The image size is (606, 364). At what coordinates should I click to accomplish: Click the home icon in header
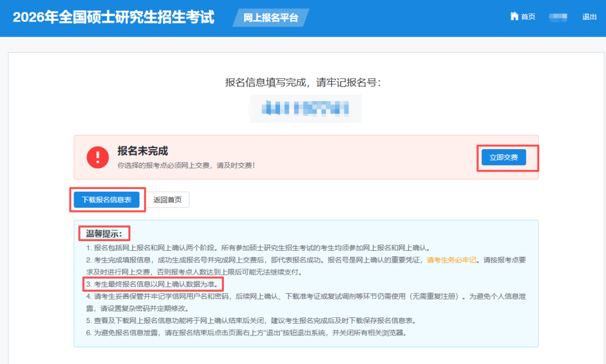coord(514,16)
